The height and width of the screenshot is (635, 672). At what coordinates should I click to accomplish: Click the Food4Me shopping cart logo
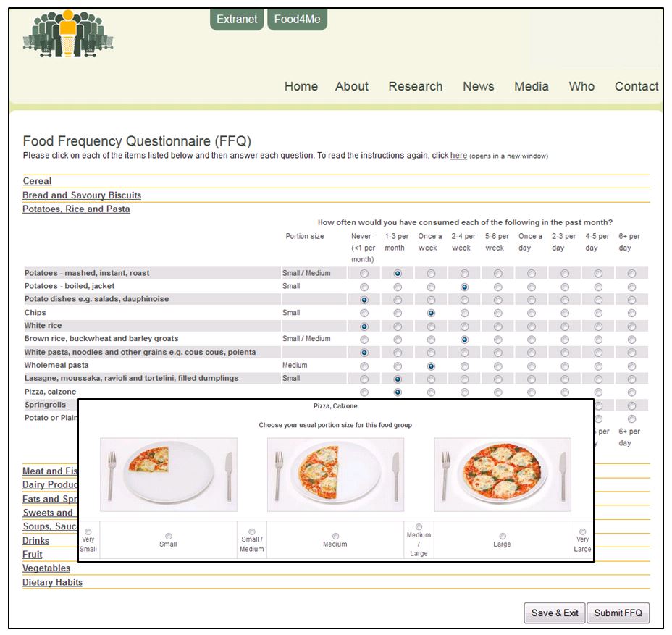pyautogui.click(x=67, y=34)
